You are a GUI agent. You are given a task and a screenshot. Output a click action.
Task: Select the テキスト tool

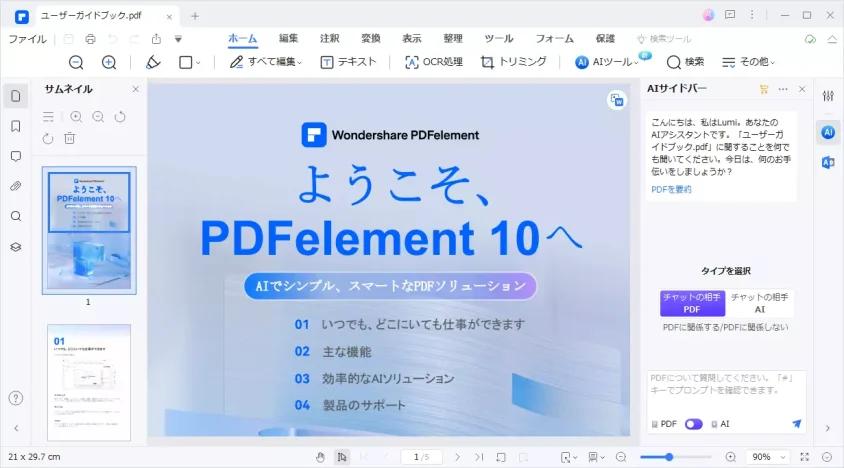(348, 62)
